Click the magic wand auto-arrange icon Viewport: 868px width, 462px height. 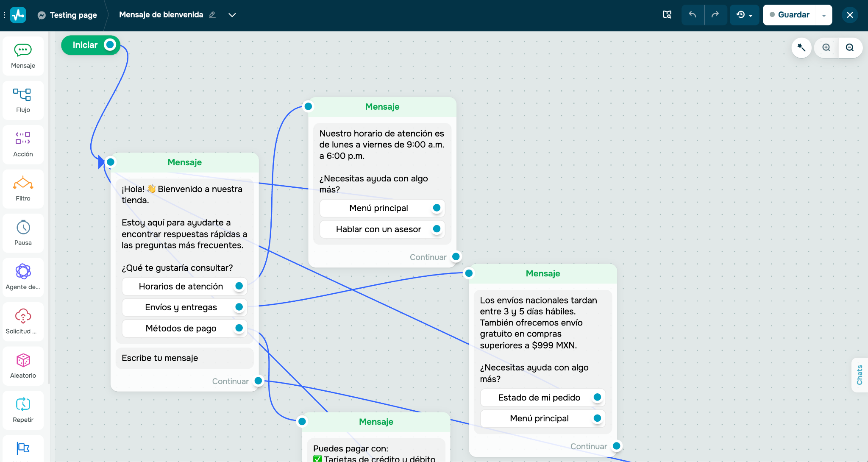click(801, 47)
